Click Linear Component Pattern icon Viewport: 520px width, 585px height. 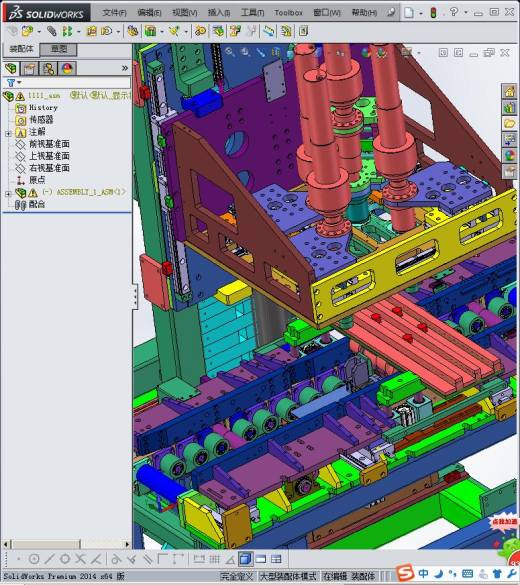pos(67,31)
